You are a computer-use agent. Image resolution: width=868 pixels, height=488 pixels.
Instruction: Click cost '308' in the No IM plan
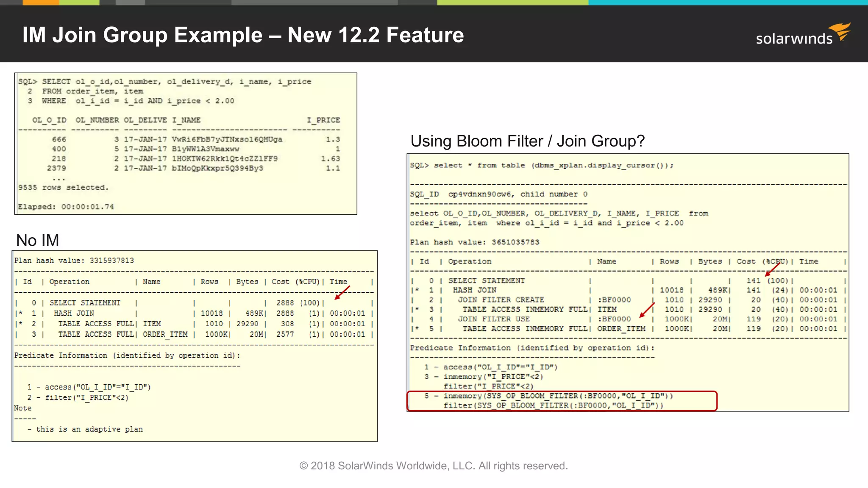click(287, 324)
